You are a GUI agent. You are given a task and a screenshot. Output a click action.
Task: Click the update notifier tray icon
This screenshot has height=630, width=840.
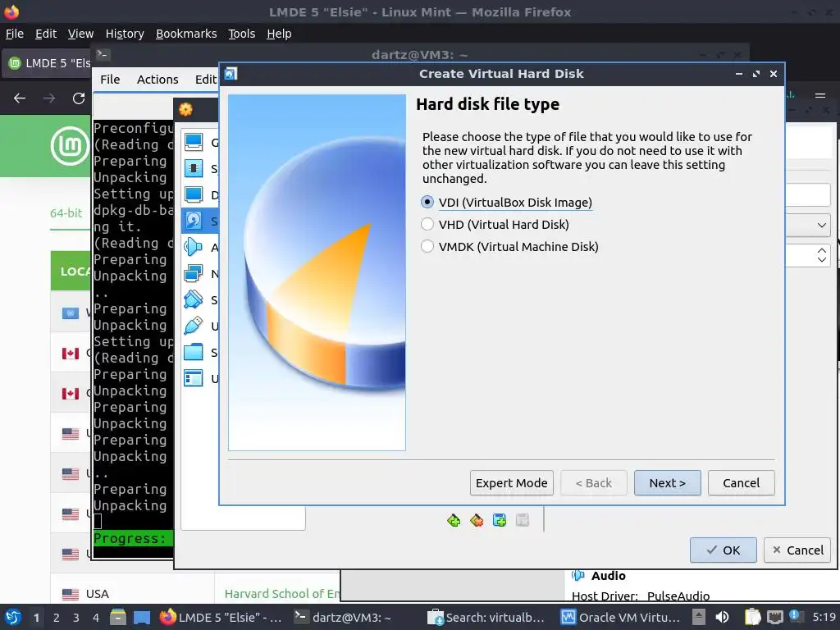click(796, 616)
